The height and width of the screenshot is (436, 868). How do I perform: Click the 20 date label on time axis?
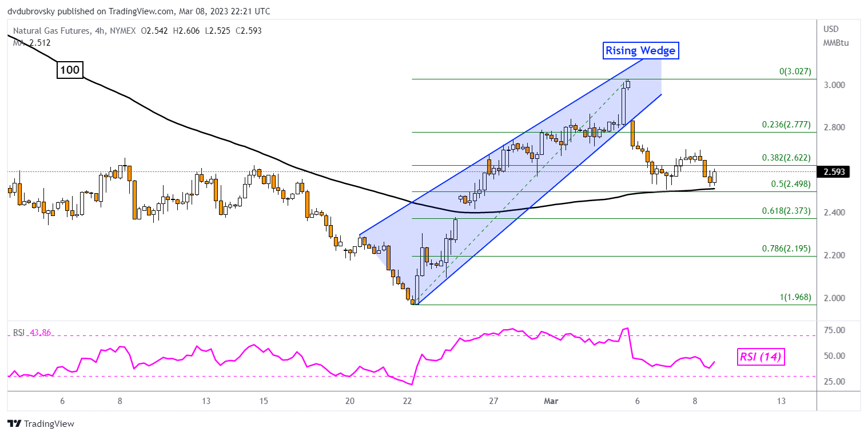(x=350, y=401)
